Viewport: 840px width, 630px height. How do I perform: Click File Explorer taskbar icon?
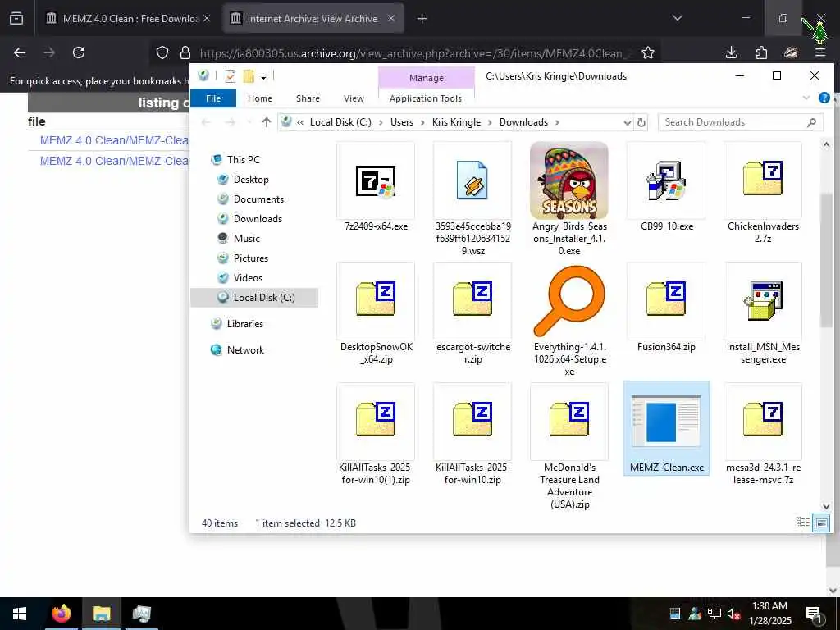[101, 614]
